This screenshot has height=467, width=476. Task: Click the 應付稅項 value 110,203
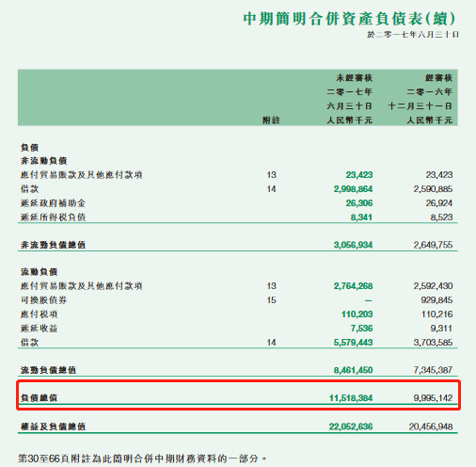(x=357, y=314)
